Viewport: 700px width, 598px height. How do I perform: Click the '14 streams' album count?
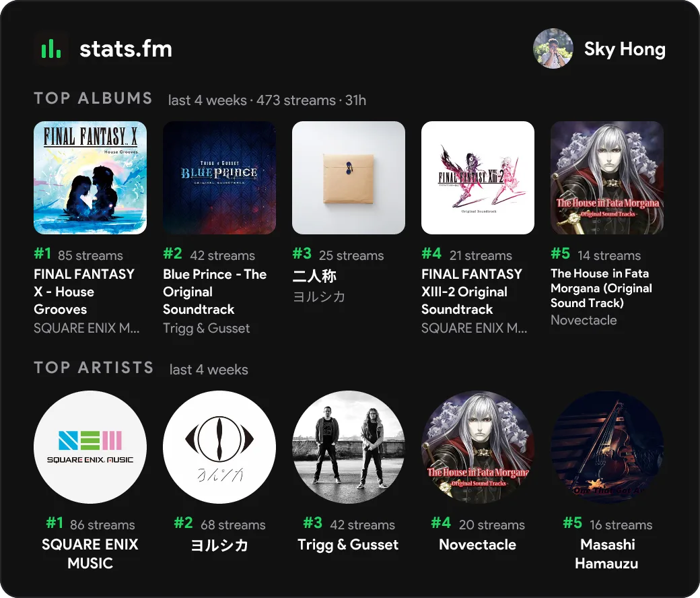[609, 255]
